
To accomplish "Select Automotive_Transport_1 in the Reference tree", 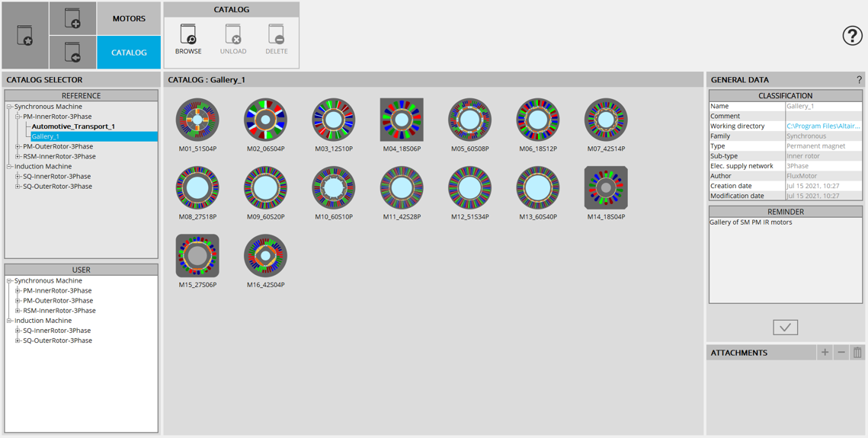I will pyautogui.click(x=73, y=126).
